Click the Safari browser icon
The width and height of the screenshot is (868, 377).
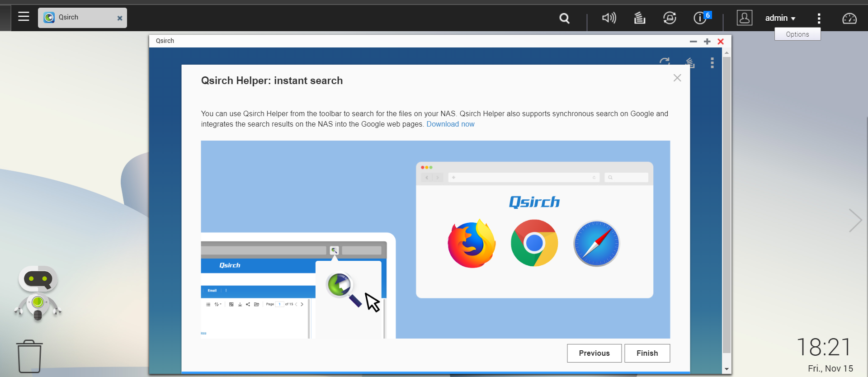tap(597, 243)
